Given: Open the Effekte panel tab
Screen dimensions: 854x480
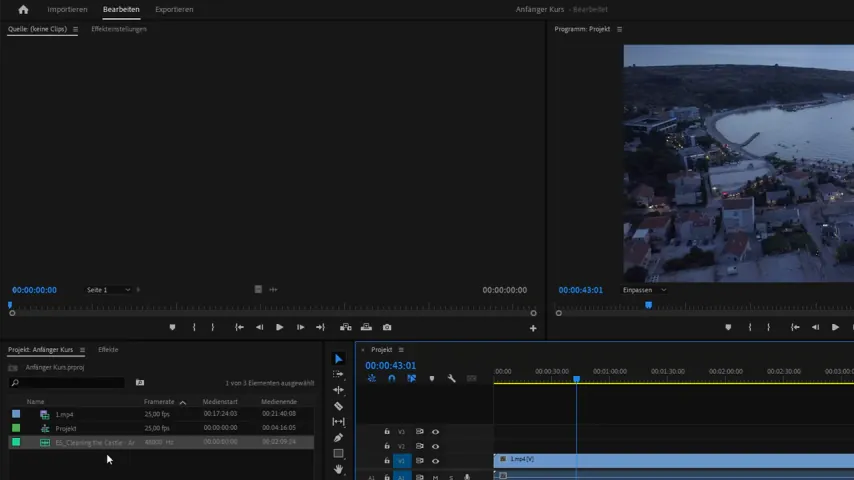Looking at the screenshot, I should 108,350.
